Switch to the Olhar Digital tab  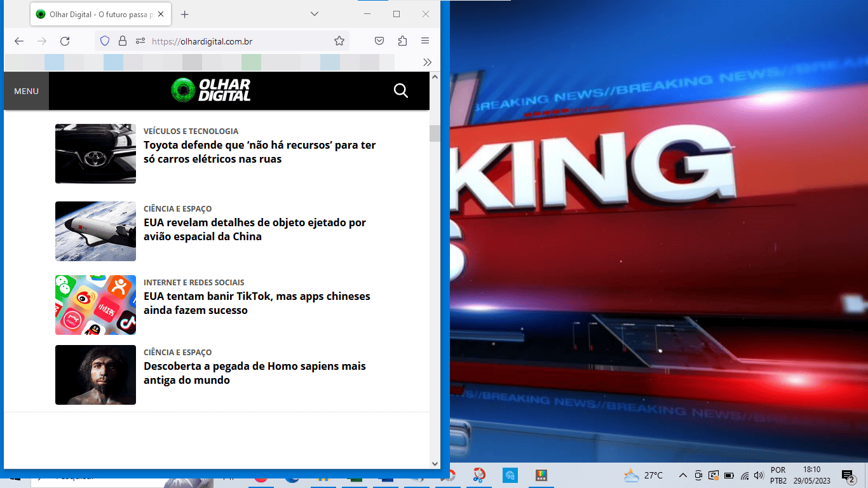click(x=100, y=14)
